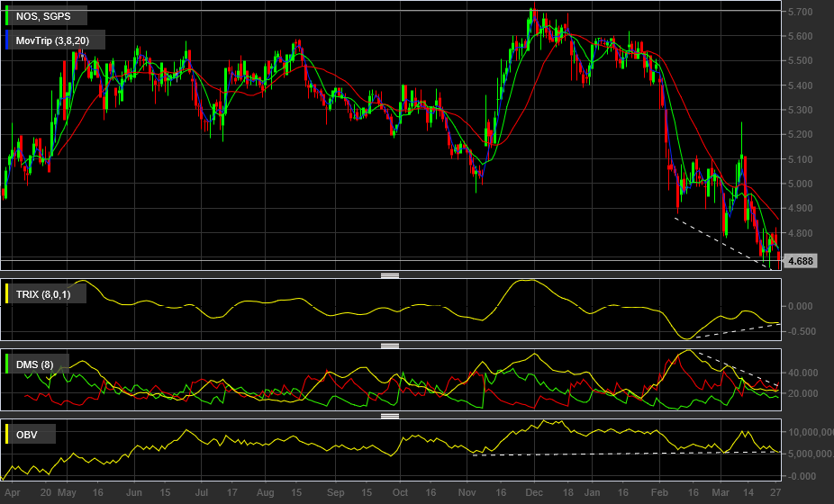The width and height of the screenshot is (834, 504).
Task: Select the OBV indicator label
Action: [x=29, y=436]
